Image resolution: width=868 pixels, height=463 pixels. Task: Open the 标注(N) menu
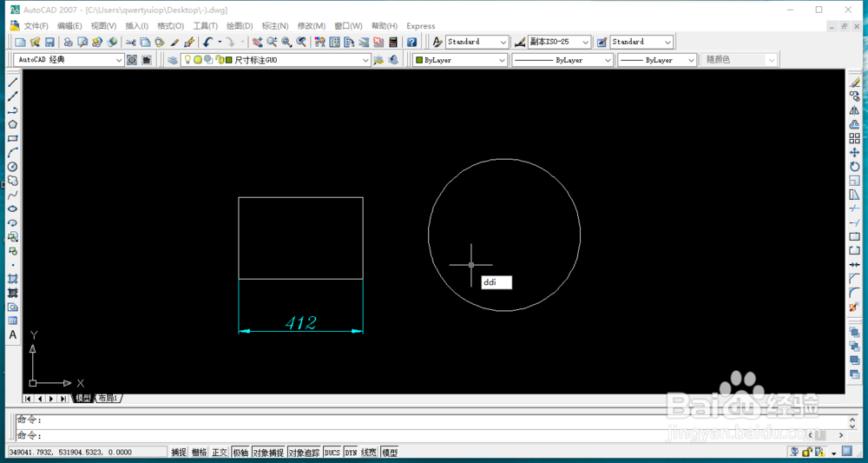point(275,26)
